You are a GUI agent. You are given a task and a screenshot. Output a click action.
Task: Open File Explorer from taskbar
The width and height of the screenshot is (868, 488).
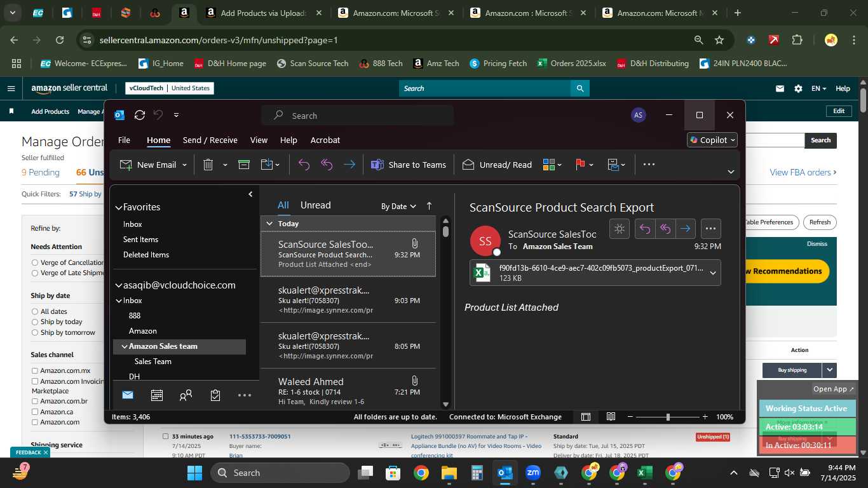pos(449,473)
